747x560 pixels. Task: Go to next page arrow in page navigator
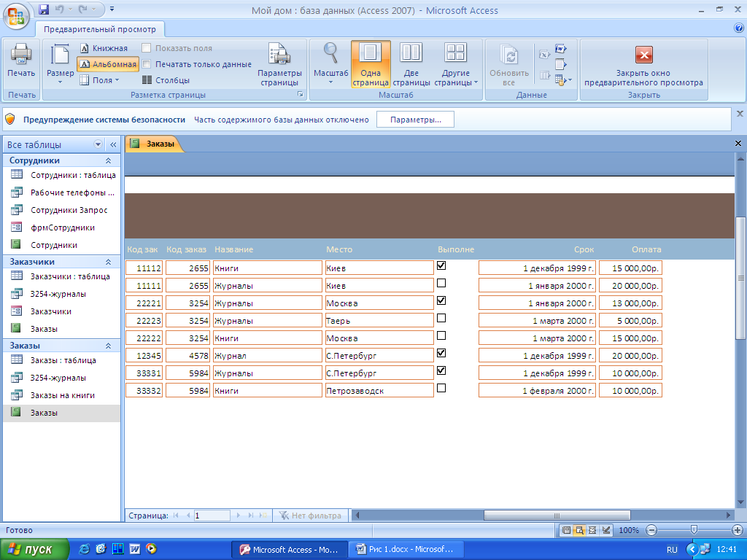click(239, 516)
